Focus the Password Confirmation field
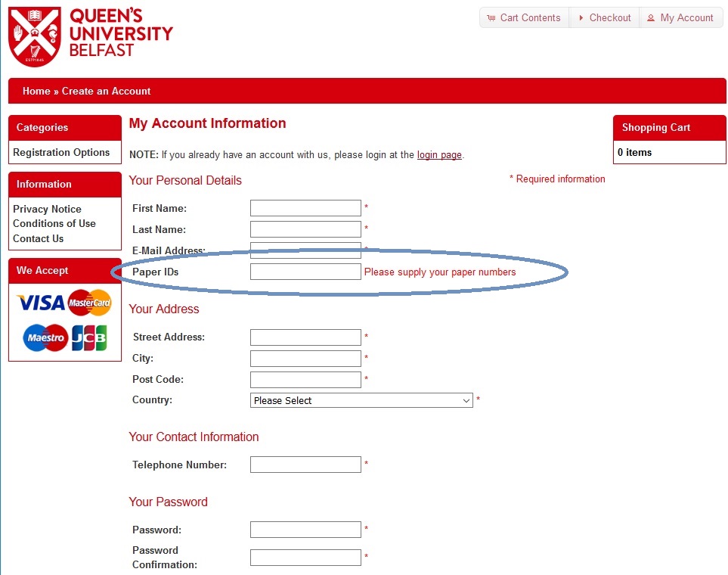The image size is (728, 575). pos(305,558)
